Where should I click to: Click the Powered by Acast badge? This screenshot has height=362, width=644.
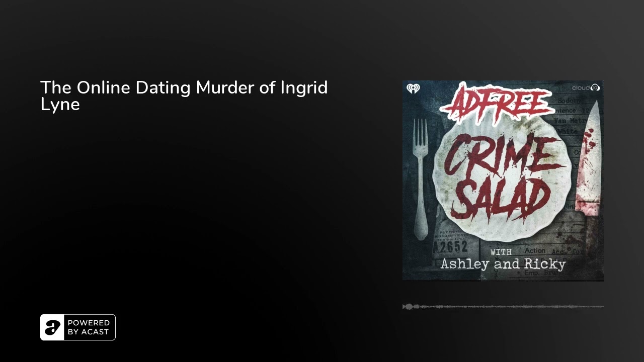click(78, 327)
